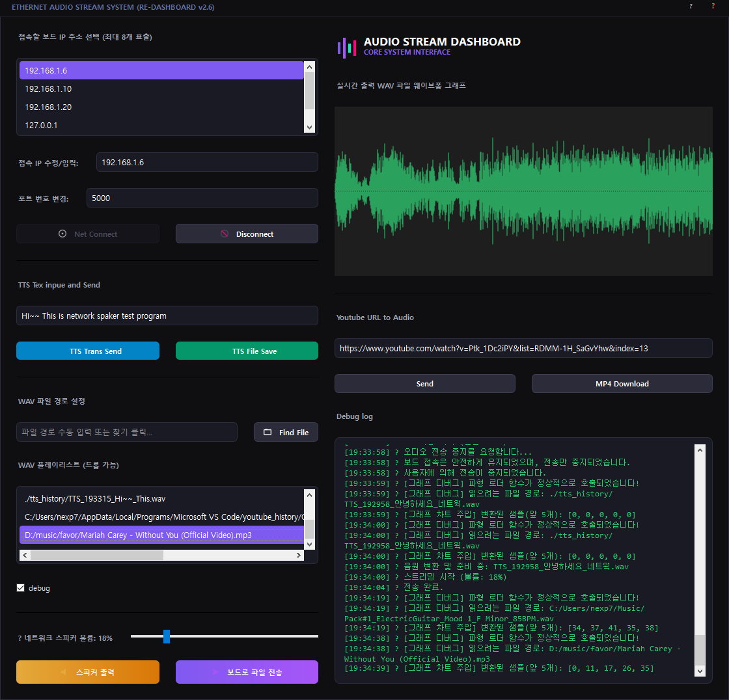Click the MP4 Download button

coord(622,383)
